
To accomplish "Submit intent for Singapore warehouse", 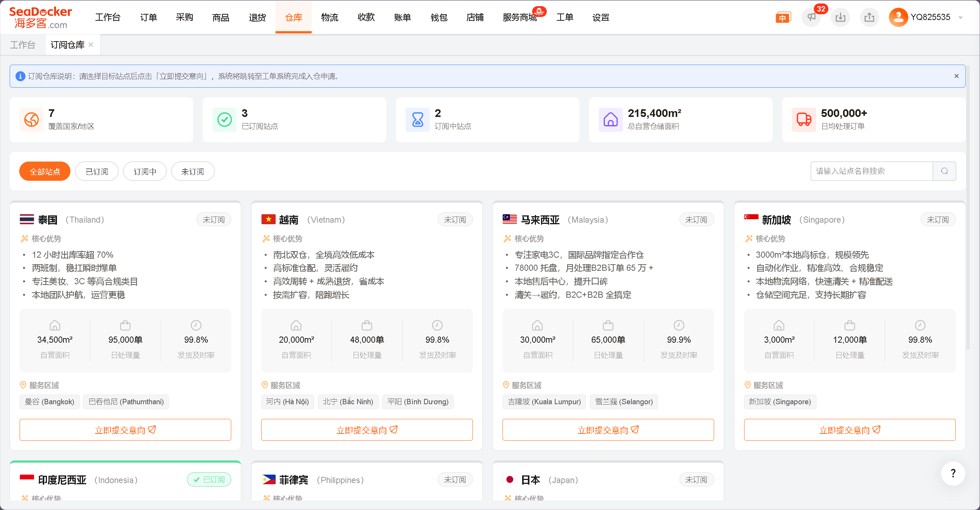I will [x=849, y=430].
